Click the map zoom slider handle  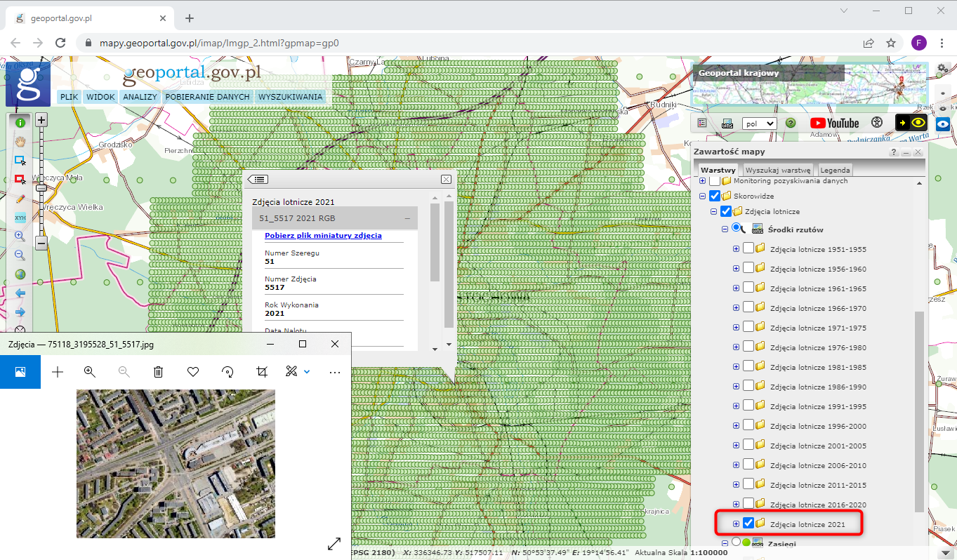(x=41, y=187)
